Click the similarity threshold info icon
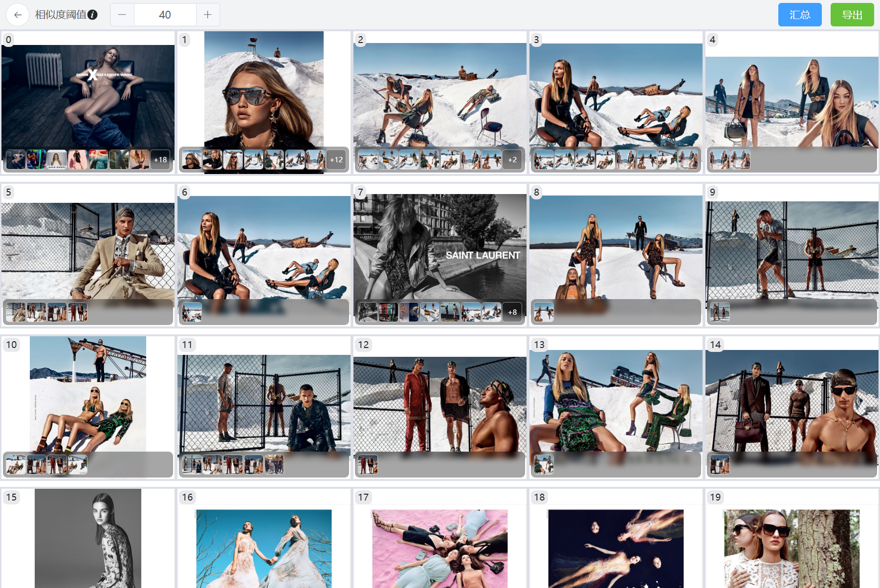 point(92,15)
